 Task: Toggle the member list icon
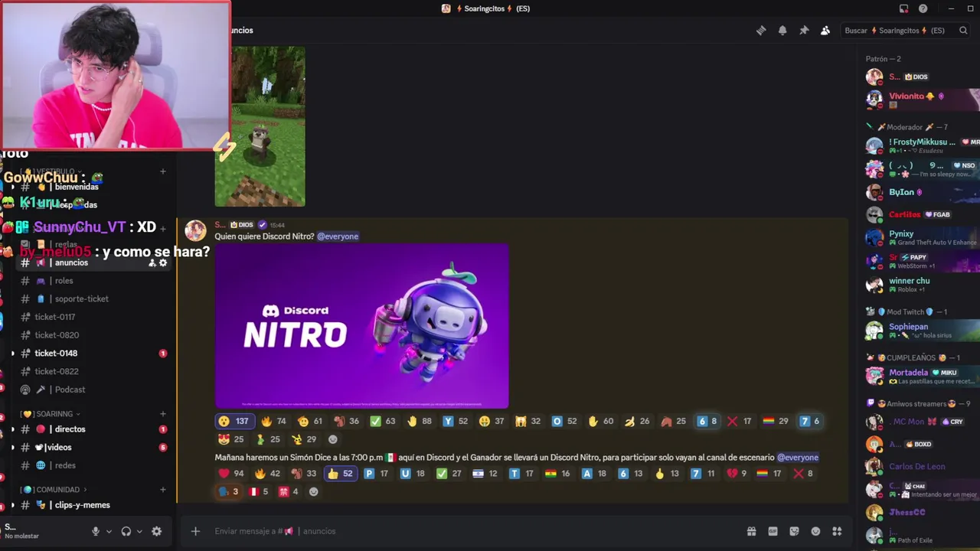pos(825,31)
